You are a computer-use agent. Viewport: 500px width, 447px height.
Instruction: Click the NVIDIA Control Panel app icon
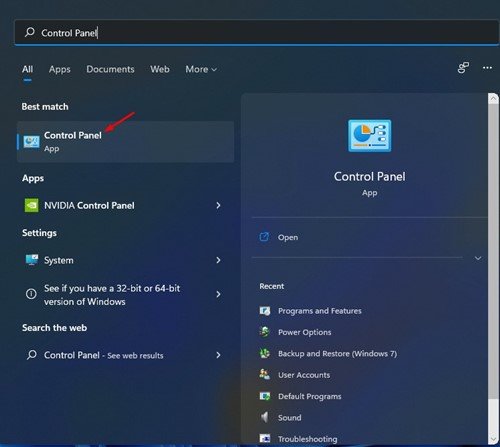pyautogui.click(x=31, y=205)
